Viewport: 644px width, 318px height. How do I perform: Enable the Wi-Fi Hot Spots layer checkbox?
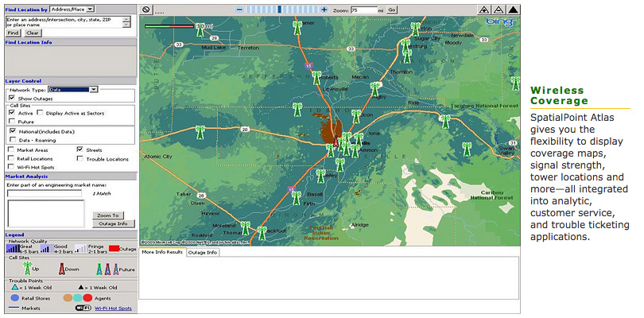click(10, 167)
